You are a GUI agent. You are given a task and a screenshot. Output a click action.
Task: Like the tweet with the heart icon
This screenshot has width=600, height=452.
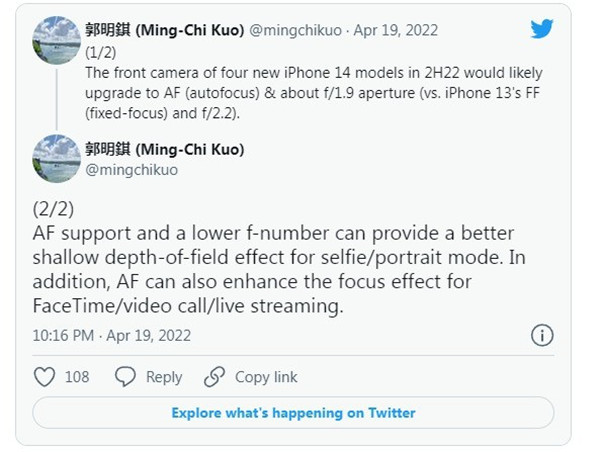coord(45,377)
